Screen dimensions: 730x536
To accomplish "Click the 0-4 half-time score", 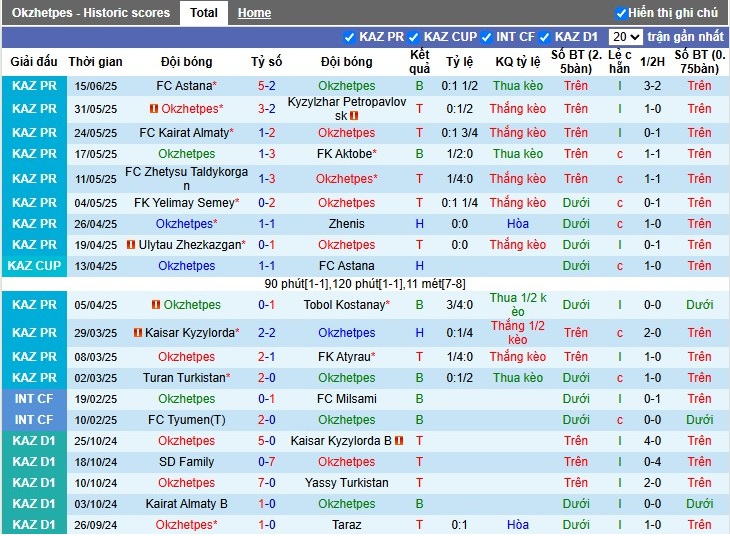I will pyautogui.click(x=652, y=461).
